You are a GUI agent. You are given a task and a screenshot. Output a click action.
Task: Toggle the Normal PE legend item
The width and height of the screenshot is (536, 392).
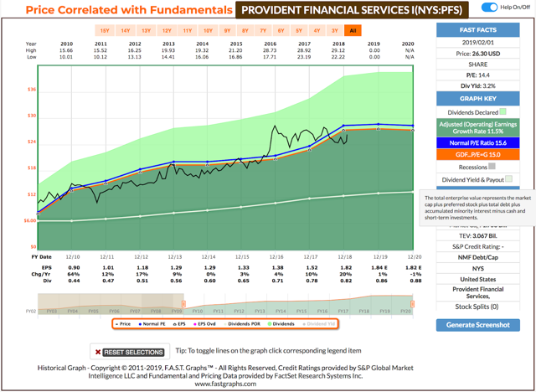coord(152,323)
